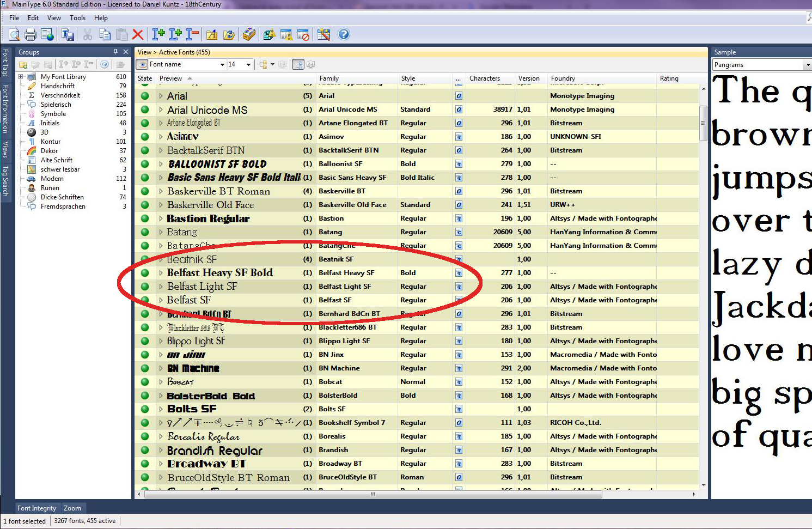Click the magic wand wizard icon

point(323,35)
